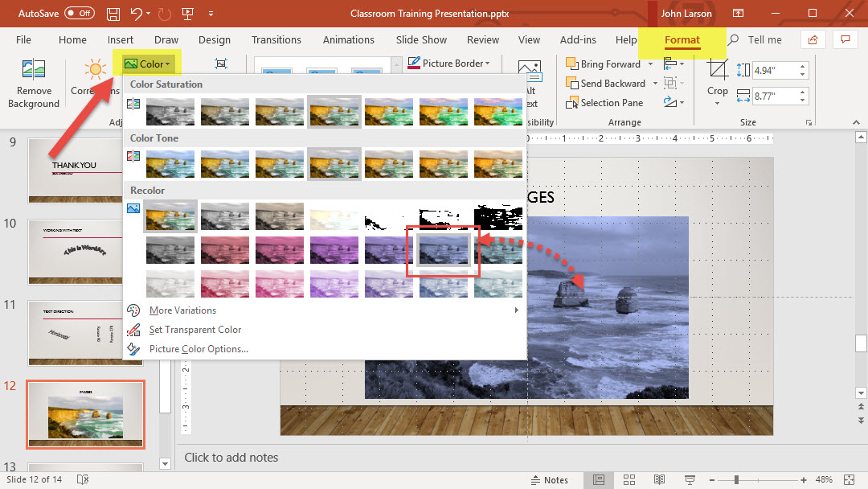868x489 pixels.
Task: Open the Transitions tab
Action: pos(276,39)
